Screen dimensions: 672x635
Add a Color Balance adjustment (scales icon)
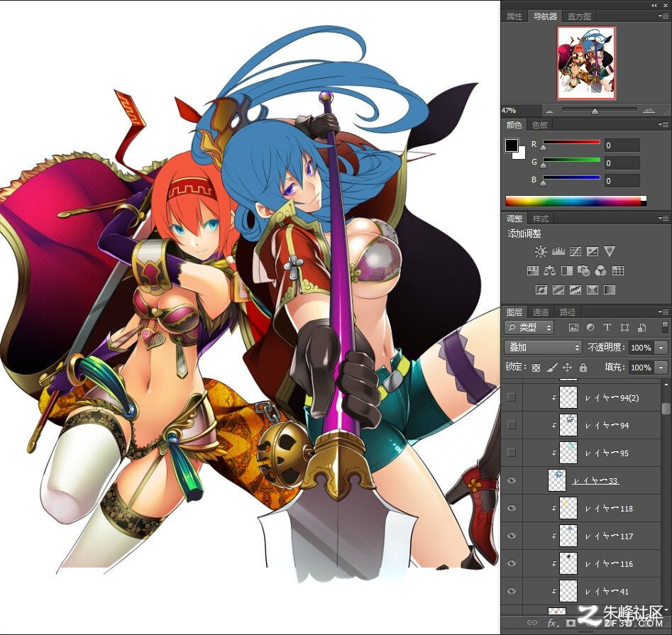pyautogui.click(x=549, y=271)
